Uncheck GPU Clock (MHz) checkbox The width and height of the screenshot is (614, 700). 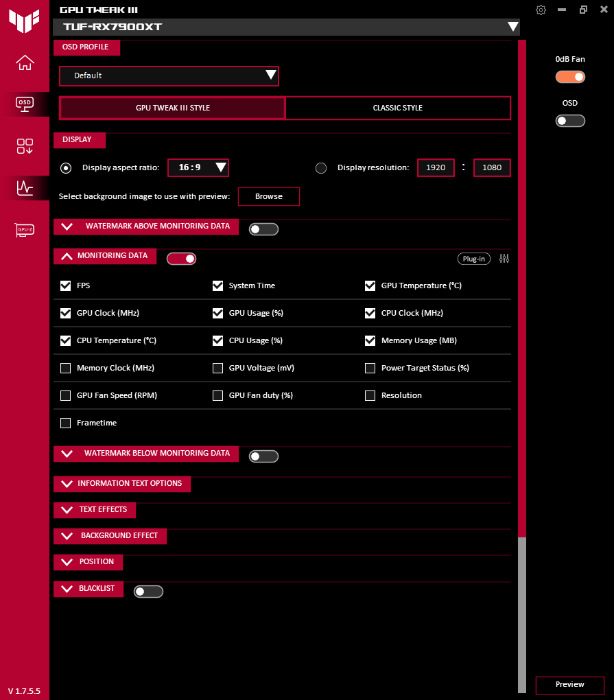(66, 313)
